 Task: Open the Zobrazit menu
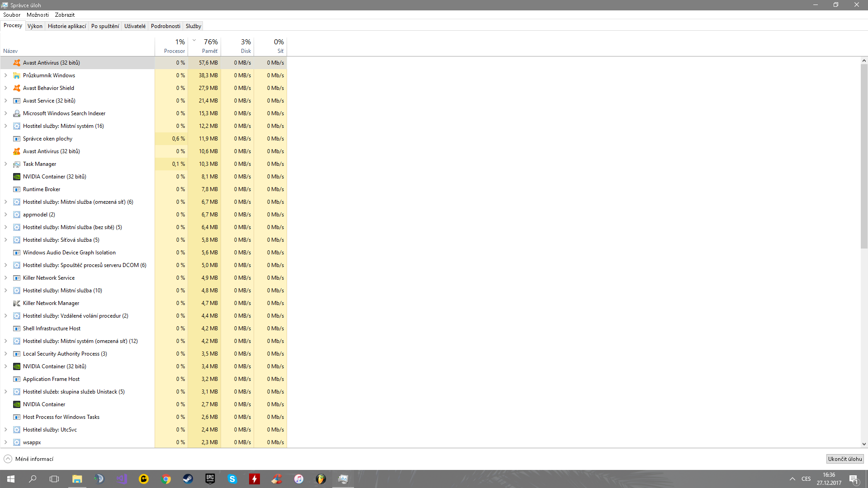pyautogui.click(x=65, y=15)
